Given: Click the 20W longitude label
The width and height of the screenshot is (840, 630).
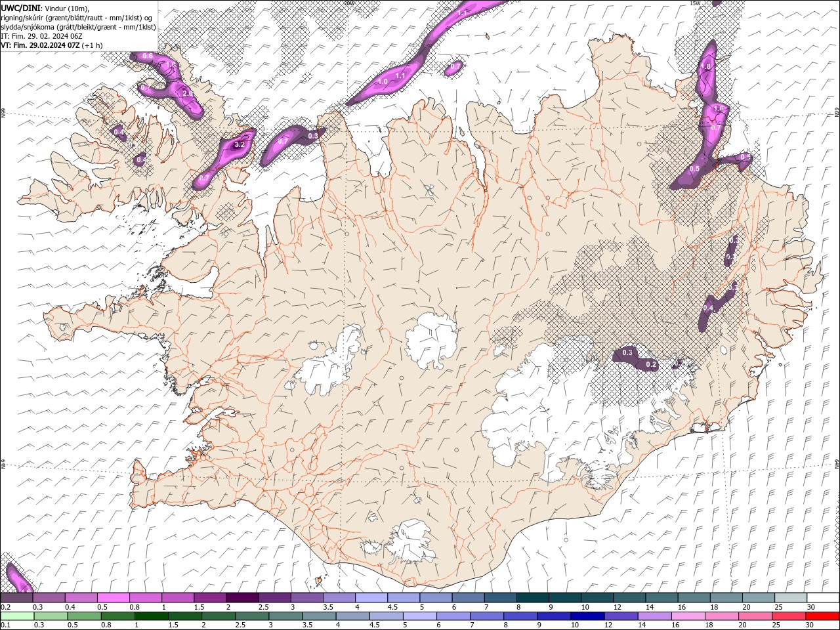Looking at the screenshot, I should (348, 3).
